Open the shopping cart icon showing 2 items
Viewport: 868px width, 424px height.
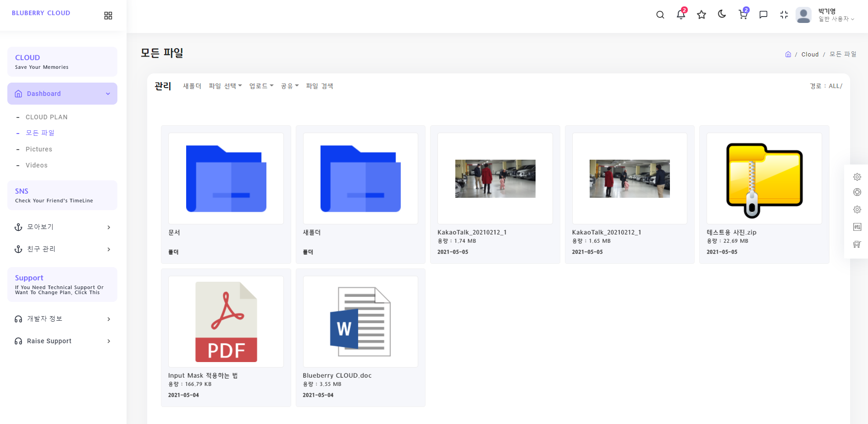742,15
